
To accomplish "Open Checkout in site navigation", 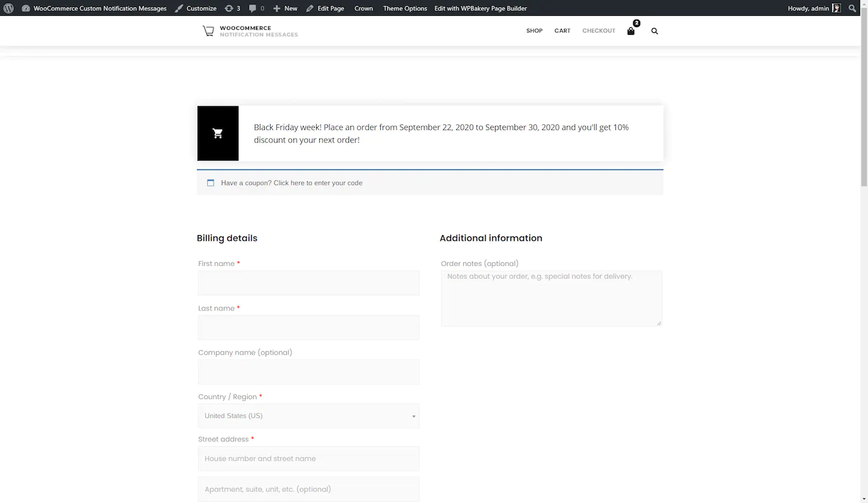I will tap(599, 31).
